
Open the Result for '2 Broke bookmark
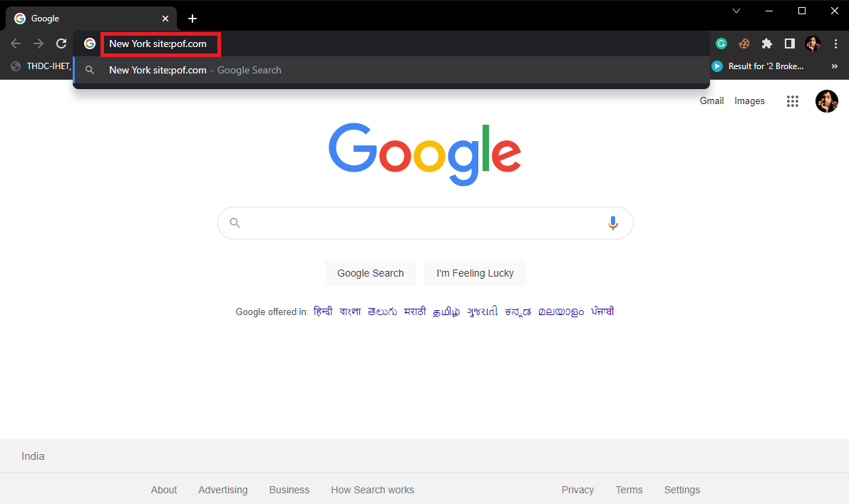click(x=758, y=66)
